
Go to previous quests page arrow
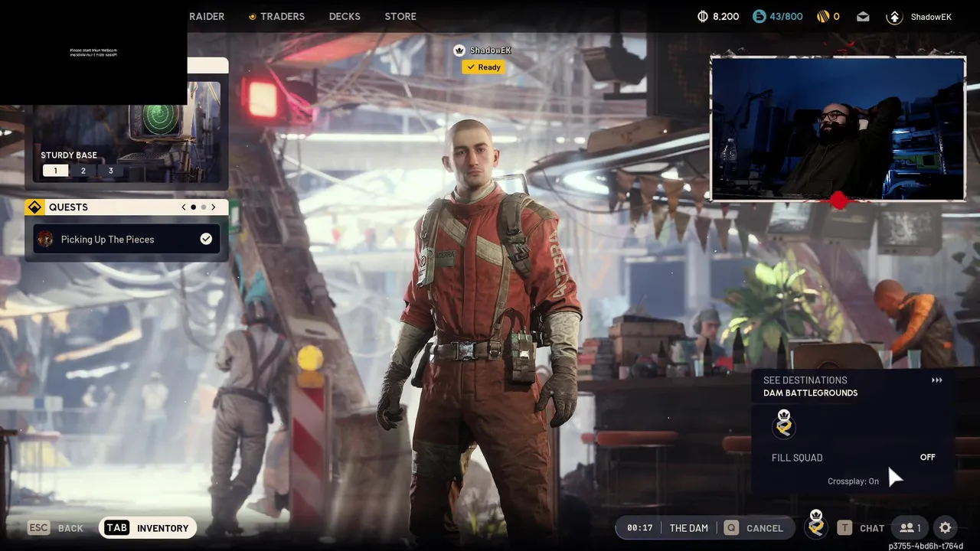pos(184,207)
